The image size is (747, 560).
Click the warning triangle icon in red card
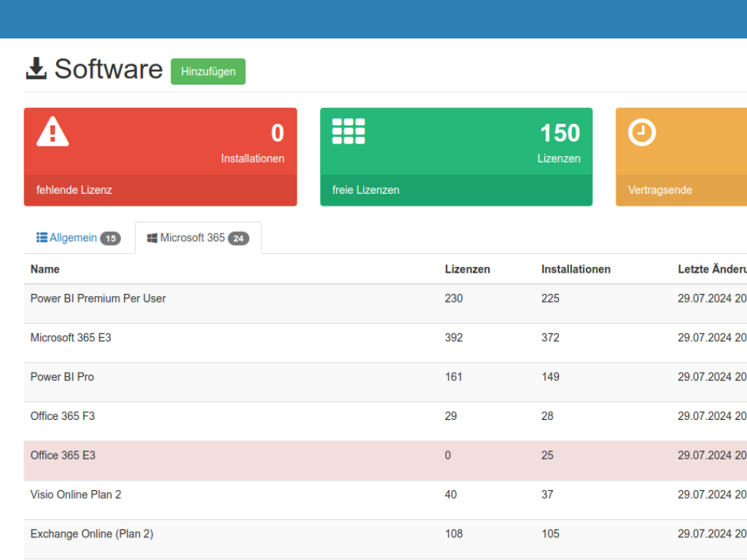53,131
